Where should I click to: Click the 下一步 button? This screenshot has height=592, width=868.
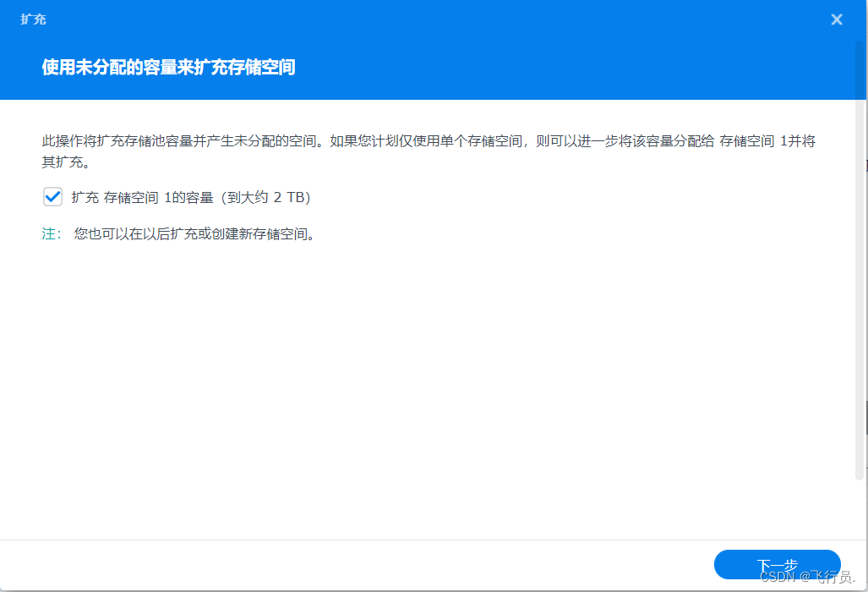776,565
